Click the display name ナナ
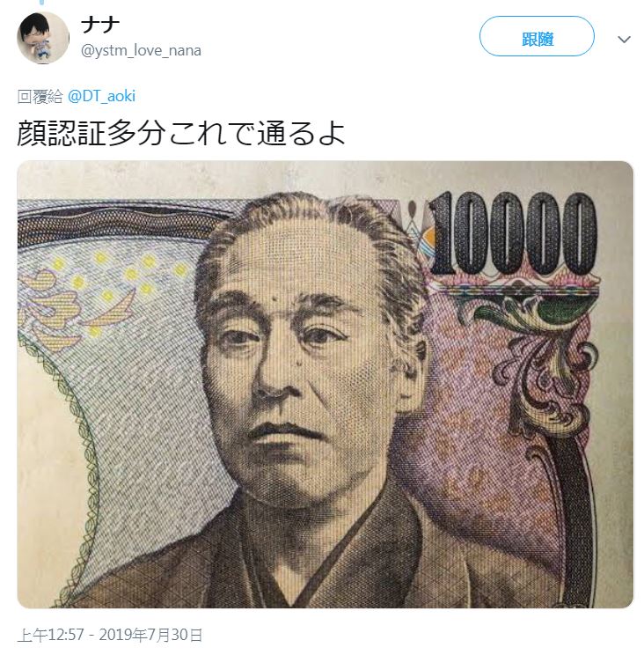This screenshot has height=655, width=644. click(x=100, y=25)
